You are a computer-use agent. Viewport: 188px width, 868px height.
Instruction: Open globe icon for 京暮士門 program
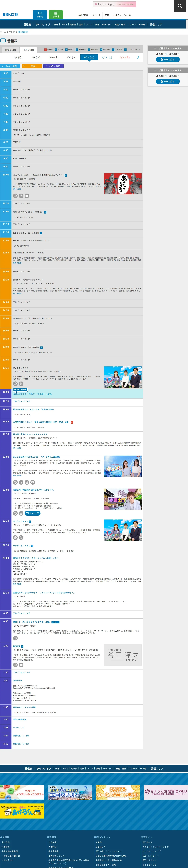click(x=15, y=513)
